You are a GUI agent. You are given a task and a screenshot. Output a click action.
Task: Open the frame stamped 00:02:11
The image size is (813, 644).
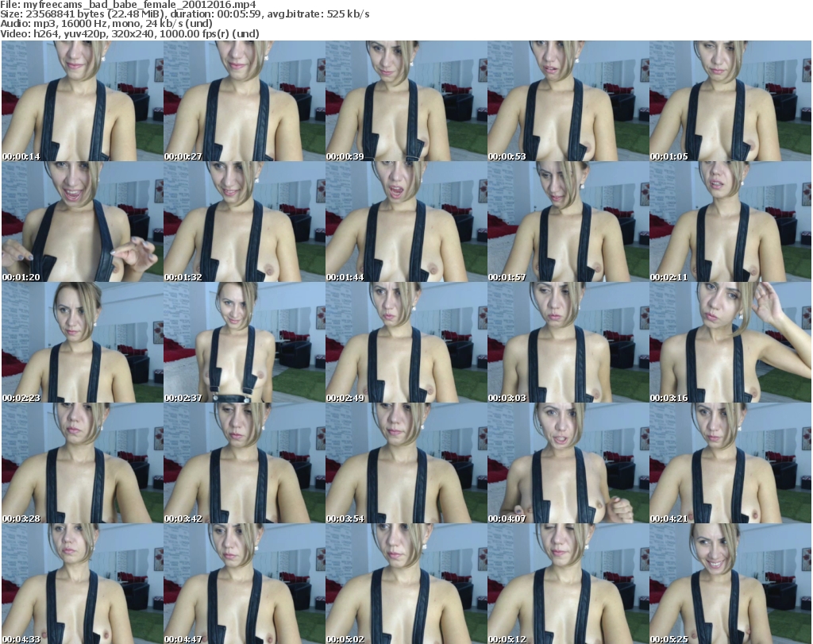730,222
